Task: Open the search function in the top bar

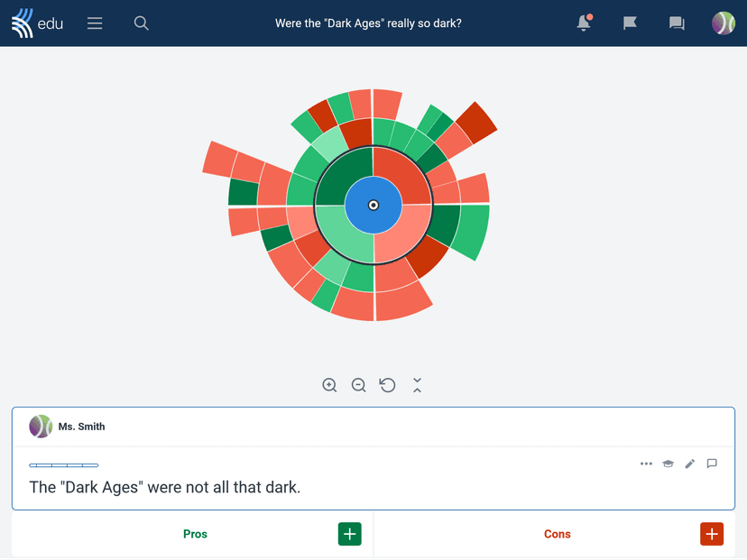Action: pos(141,23)
